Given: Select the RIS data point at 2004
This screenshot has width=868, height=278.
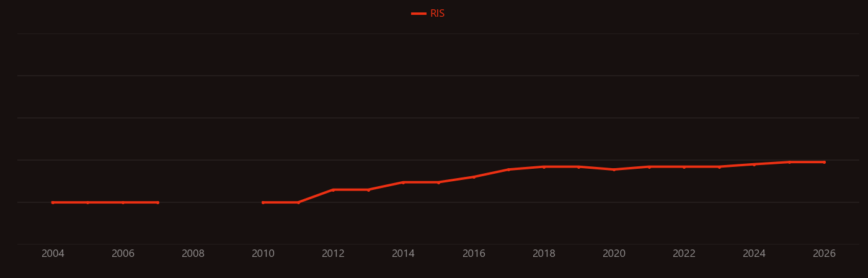Looking at the screenshot, I should click(53, 202).
